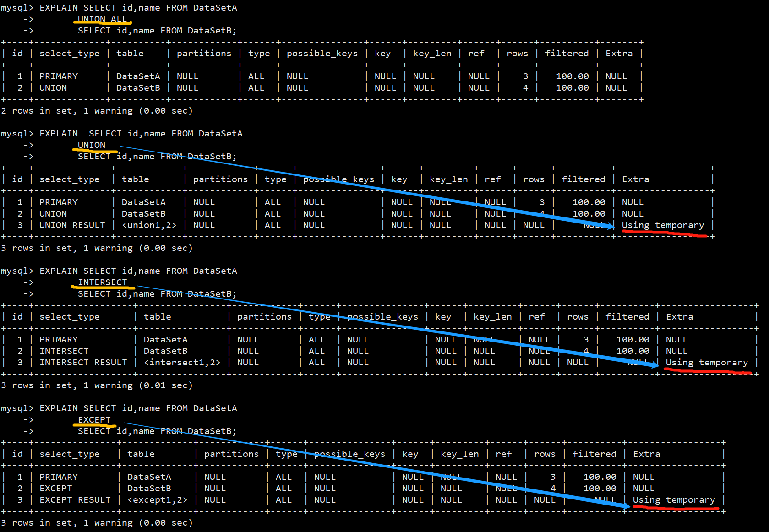Click 'Using temporary' in the UNION RESULT row
The height and width of the screenshot is (532, 769).
663,225
